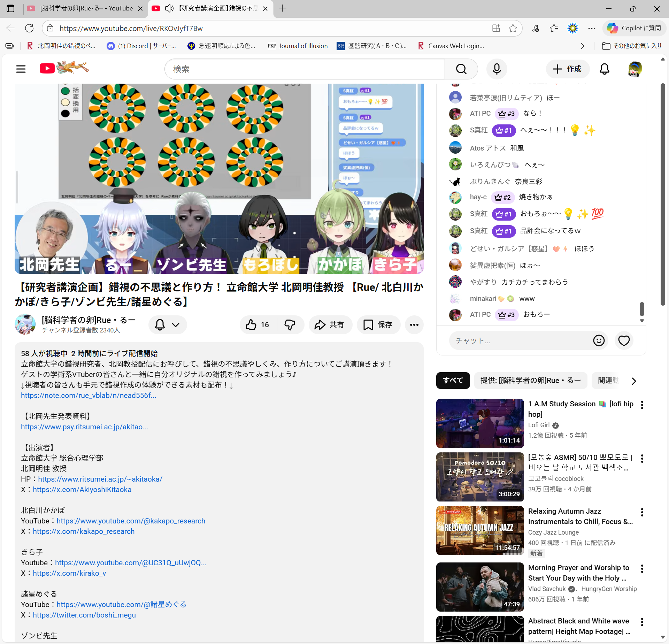Click the voice search microphone icon

click(497, 69)
